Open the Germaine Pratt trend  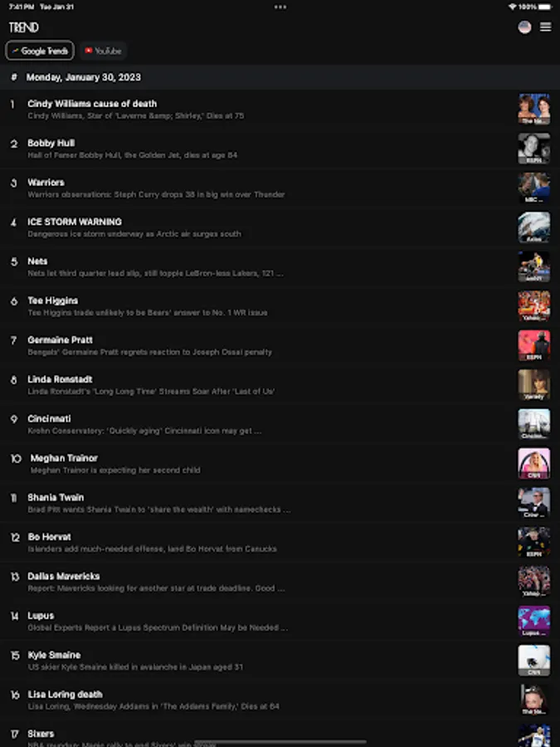280,345
